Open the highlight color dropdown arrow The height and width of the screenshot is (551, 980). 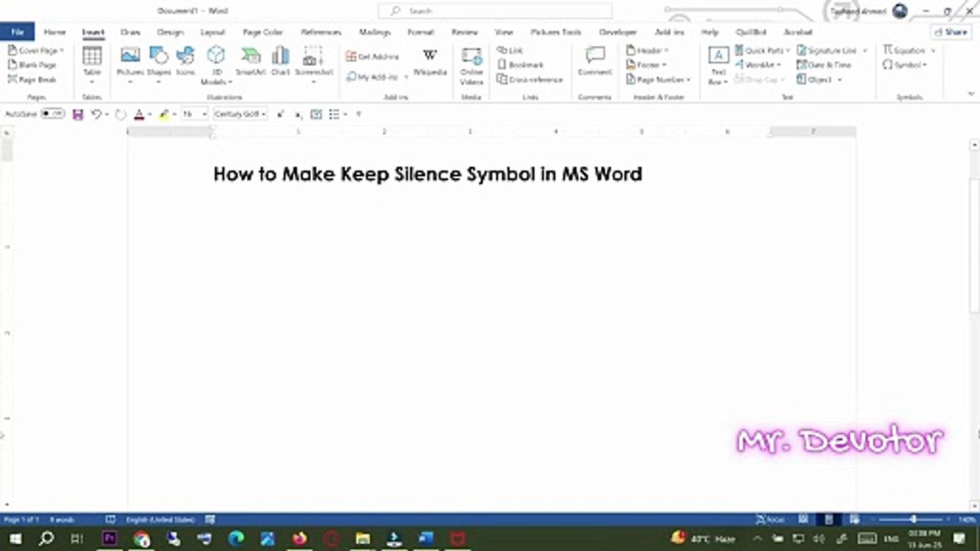click(x=174, y=115)
